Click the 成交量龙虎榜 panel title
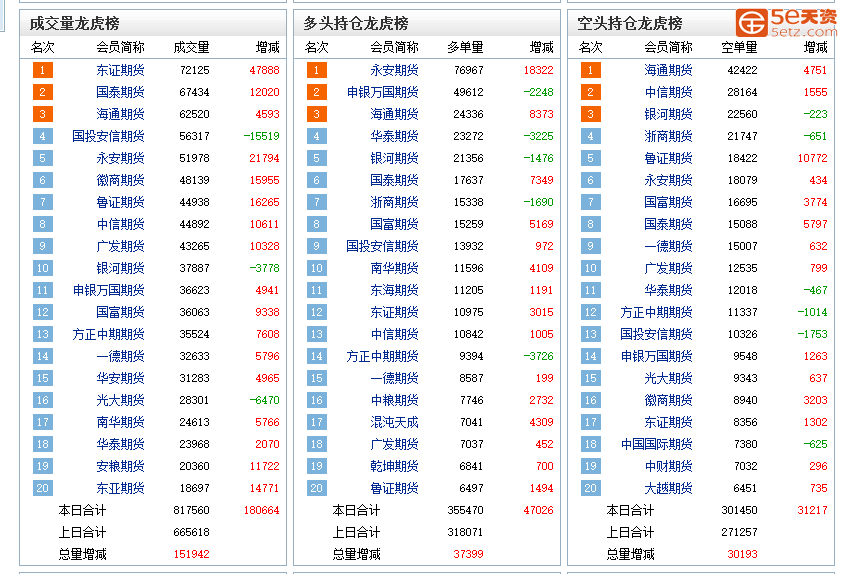The width and height of the screenshot is (843, 574). 74,24
